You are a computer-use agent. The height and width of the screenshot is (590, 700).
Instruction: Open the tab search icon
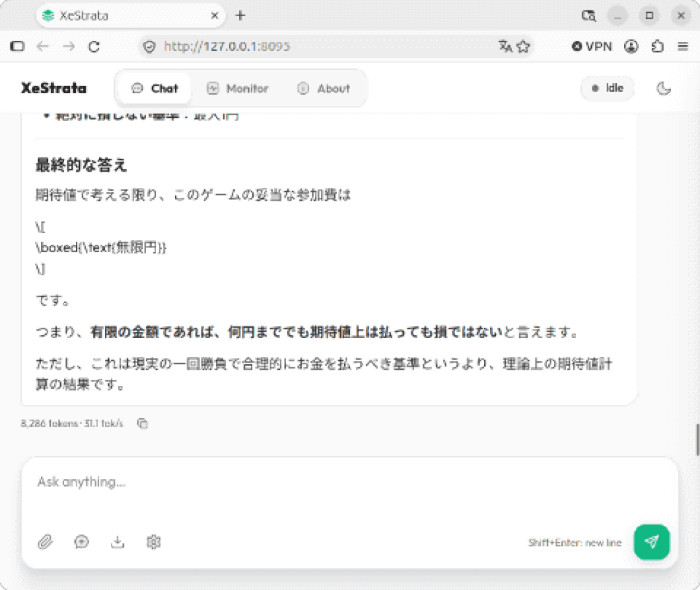point(589,16)
